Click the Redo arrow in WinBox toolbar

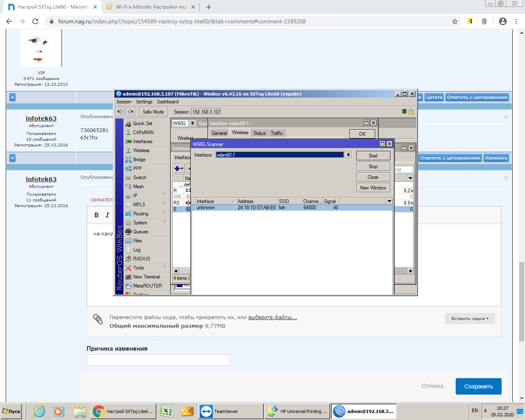(x=130, y=112)
